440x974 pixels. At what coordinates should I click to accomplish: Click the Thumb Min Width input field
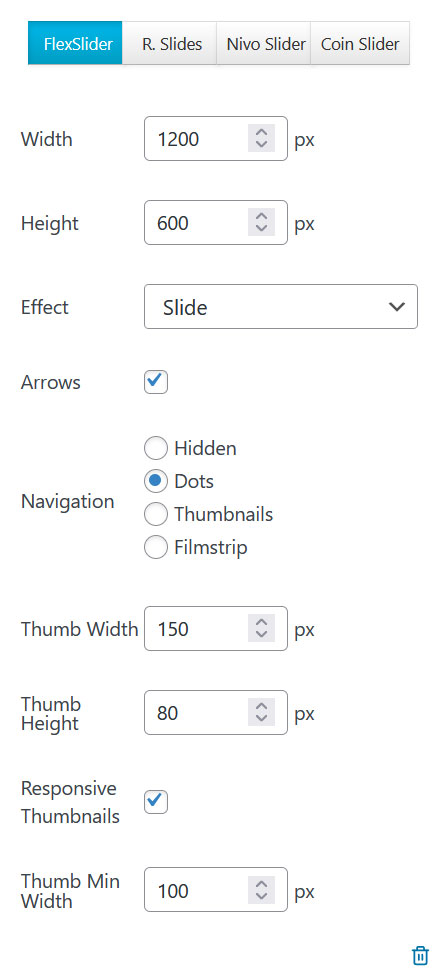[x=216, y=890]
